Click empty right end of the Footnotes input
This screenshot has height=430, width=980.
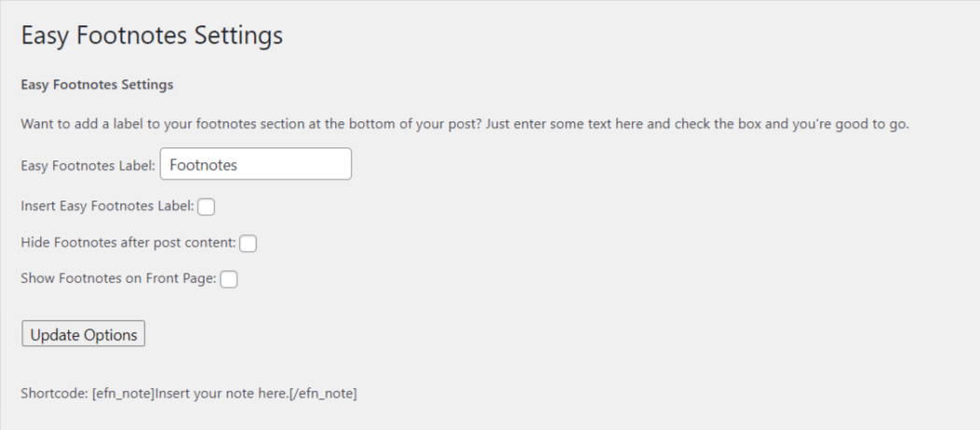click(x=317, y=164)
